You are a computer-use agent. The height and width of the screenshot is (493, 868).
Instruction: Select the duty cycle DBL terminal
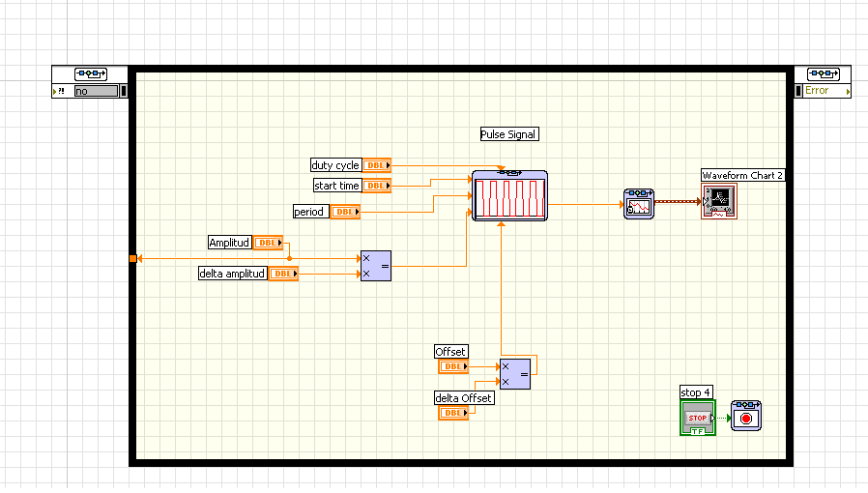377,165
